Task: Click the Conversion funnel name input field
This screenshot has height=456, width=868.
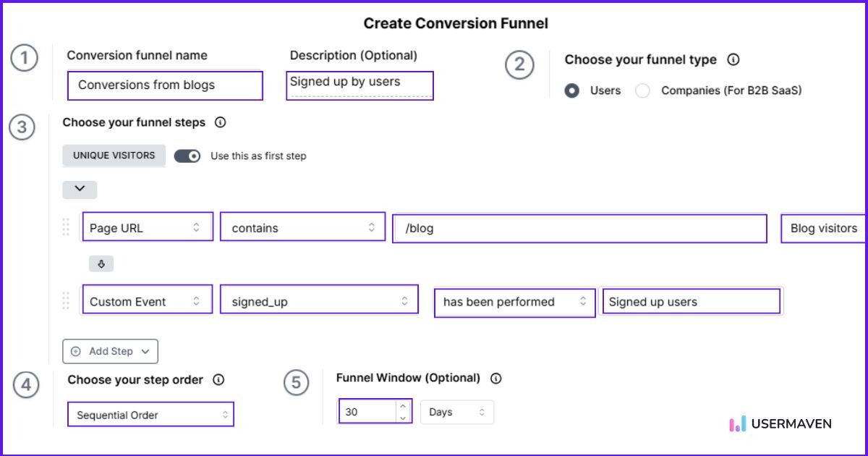Action: (165, 85)
